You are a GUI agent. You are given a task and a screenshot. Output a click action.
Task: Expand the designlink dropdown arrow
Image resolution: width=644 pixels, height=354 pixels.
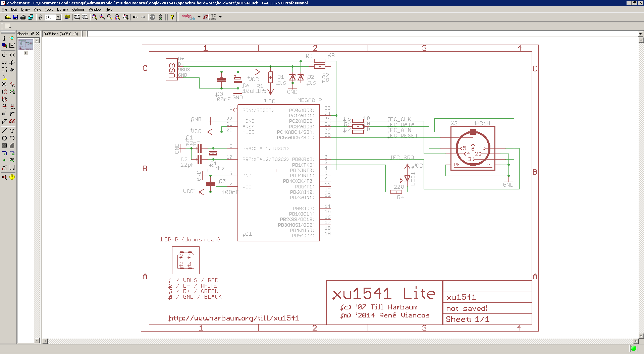pos(199,17)
